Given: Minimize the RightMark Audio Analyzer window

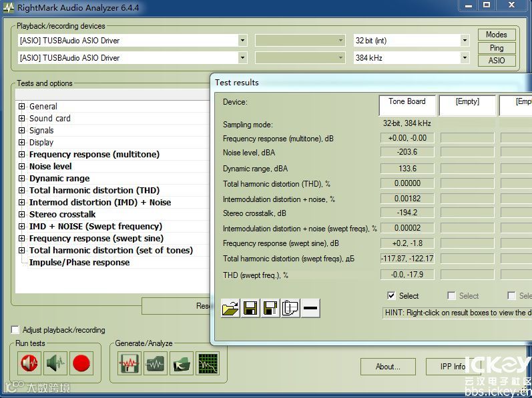Looking at the screenshot, I should (469, 5).
